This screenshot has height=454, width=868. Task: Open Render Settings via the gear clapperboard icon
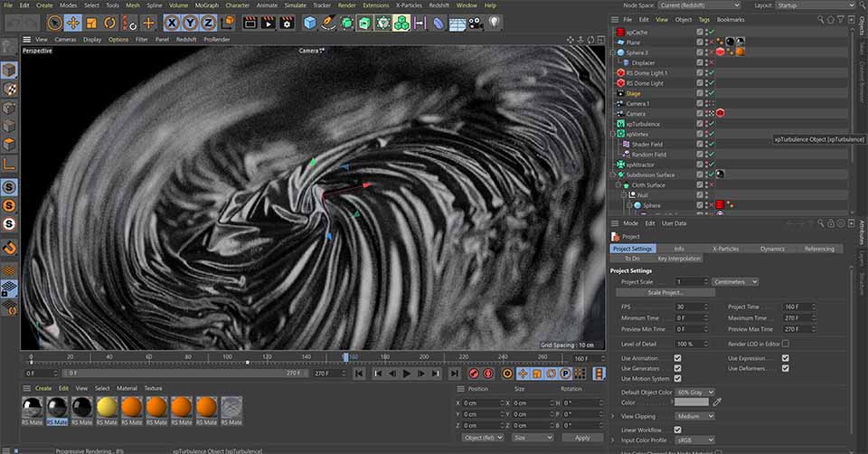click(x=287, y=23)
